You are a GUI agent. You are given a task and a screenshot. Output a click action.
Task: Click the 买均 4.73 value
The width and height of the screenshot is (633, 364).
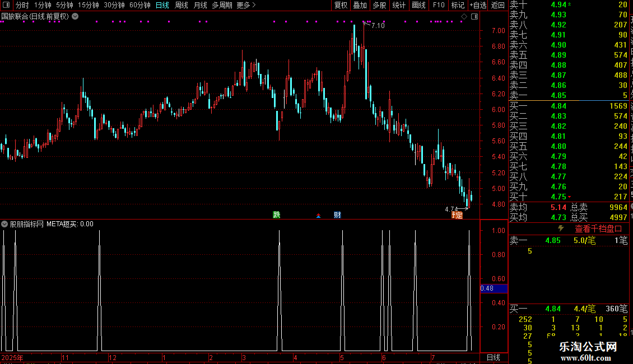pyautogui.click(x=558, y=217)
